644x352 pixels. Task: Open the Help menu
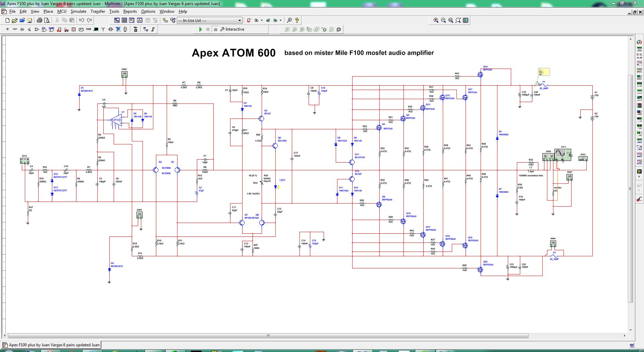(183, 11)
